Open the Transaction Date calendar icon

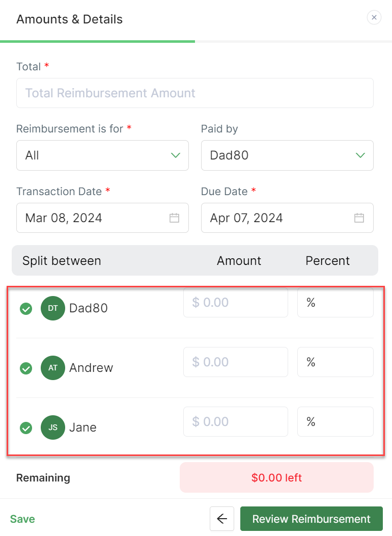(x=174, y=218)
